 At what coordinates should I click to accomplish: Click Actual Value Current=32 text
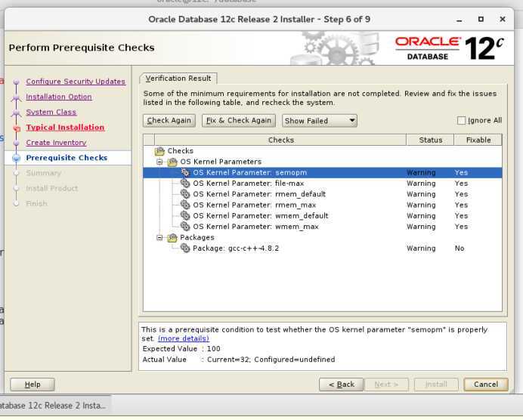[239, 360]
